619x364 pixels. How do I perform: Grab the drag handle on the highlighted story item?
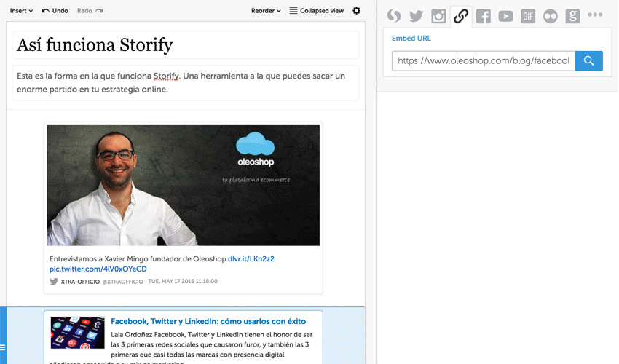3,347
